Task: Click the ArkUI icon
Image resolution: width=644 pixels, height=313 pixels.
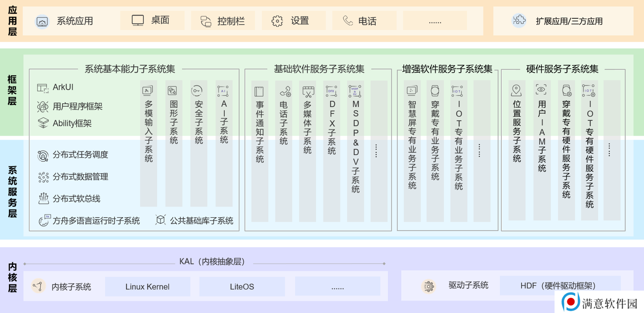Action: pos(43,88)
